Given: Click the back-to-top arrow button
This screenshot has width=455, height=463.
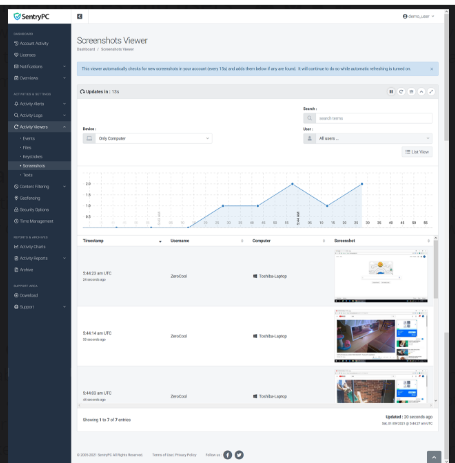Looking at the screenshot, I should 434,457.
